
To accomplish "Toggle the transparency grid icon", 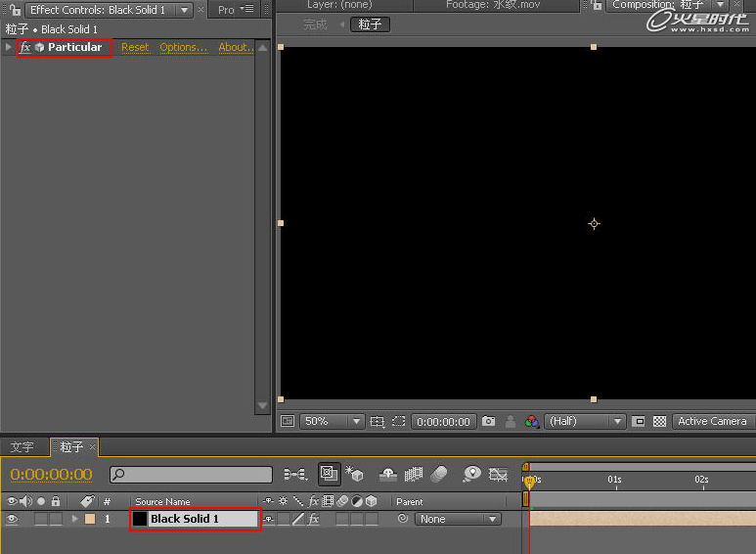I will (x=659, y=422).
